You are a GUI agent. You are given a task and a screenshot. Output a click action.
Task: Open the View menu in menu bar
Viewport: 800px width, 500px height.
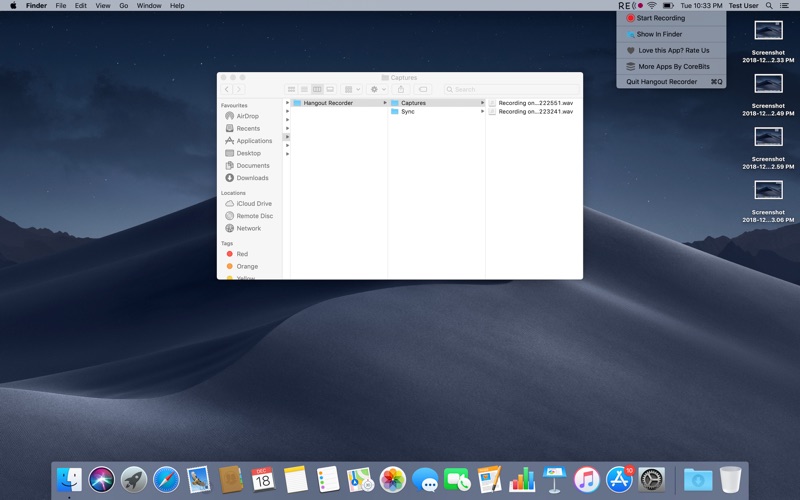103,6
